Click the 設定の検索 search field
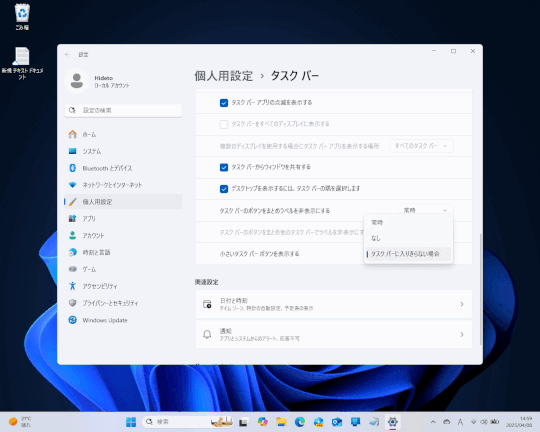This screenshot has width=540, height=432. pyautogui.click(x=123, y=110)
